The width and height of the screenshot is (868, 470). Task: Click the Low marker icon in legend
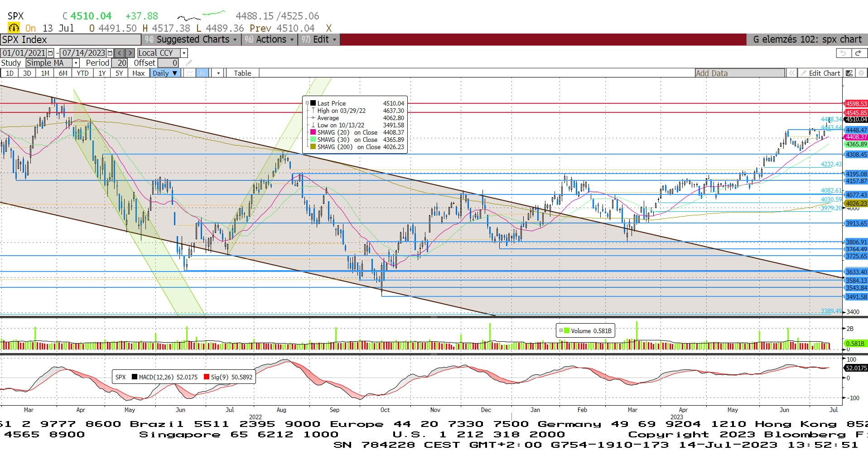(313, 125)
